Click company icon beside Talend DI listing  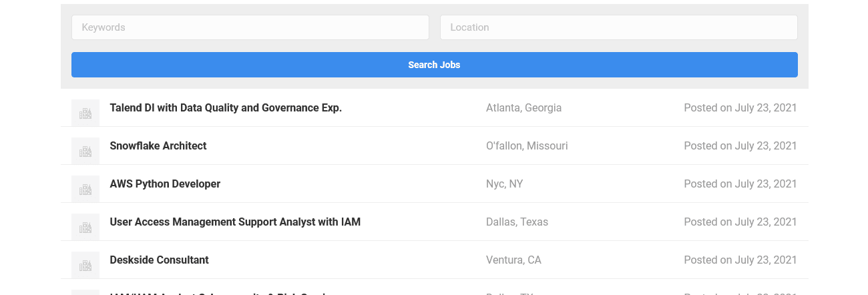(x=85, y=113)
